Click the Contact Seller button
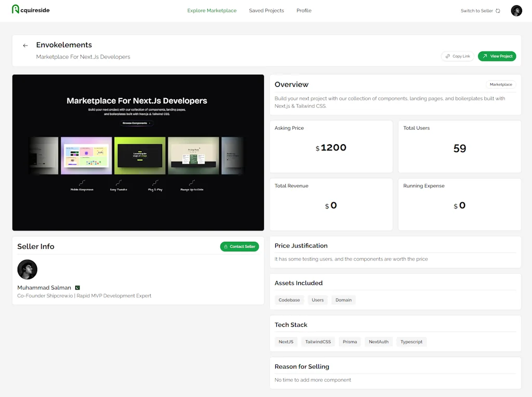The width and height of the screenshot is (532, 397). (240, 247)
